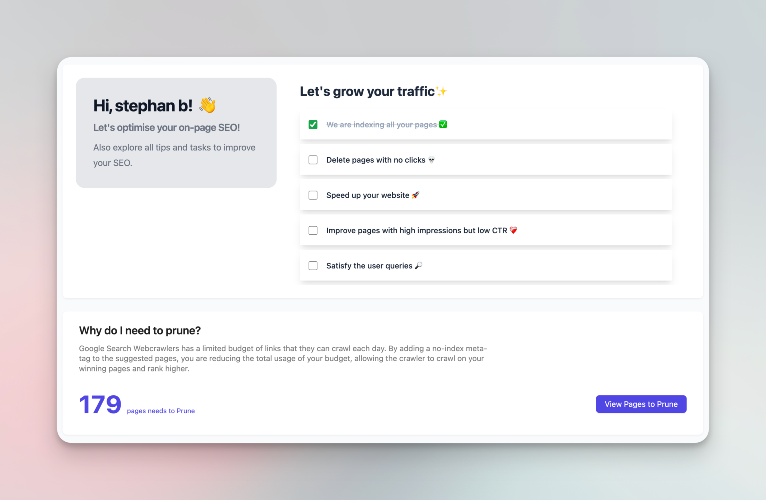Mark the 'Satisfy the user queries' checkbox
Image resolution: width=766 pixels, height=500 pixels.
(313, 265)
